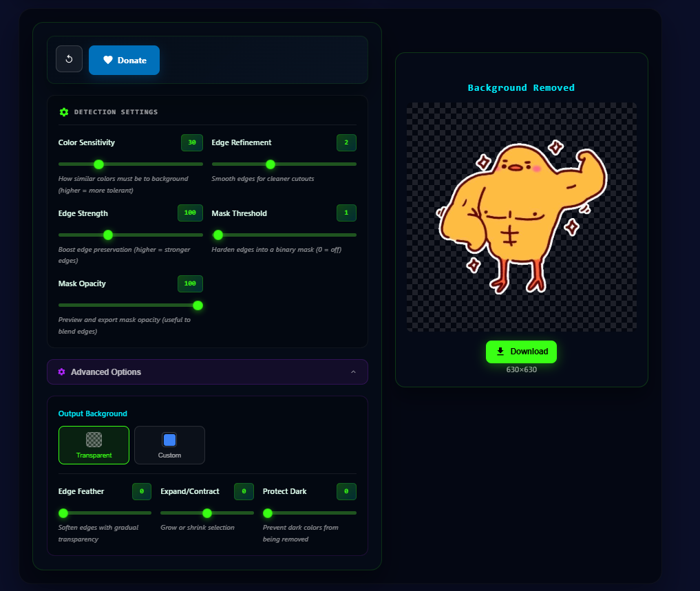Click the heart icon in the Donate button

(108, 60)
